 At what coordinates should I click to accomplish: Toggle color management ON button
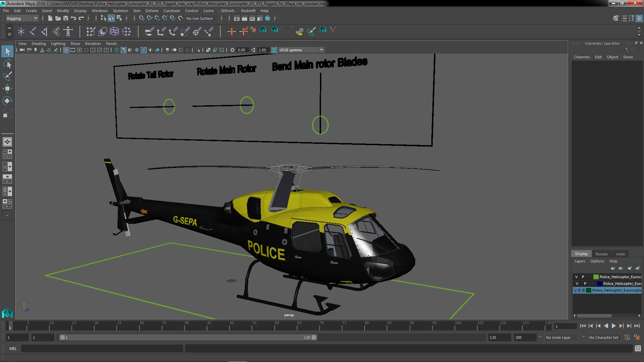click(x=274, y=50)
